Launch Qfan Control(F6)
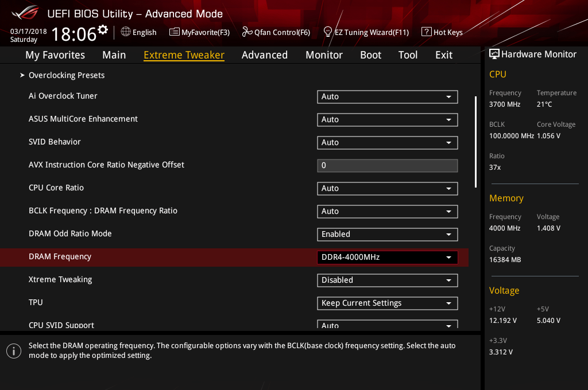Screen dimensions: 588x390 coord(282,32)
